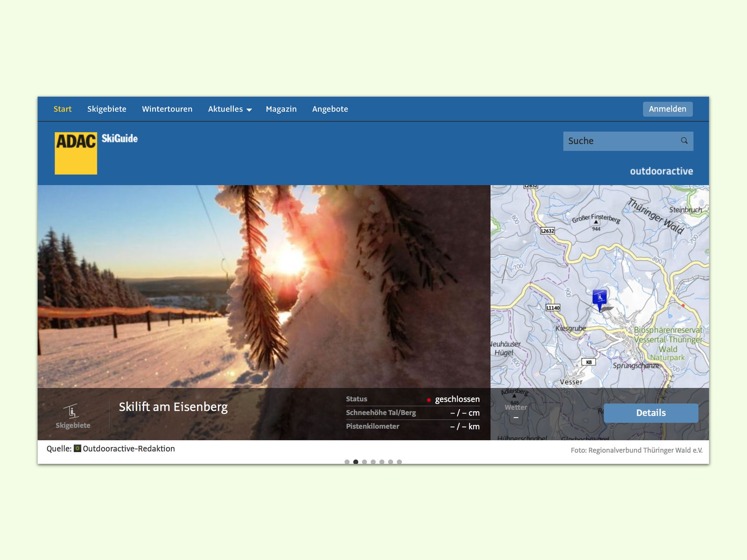The height and width of the screenshot is (560, 747).
Task: Open the Outdooractive-Redaktion source link
Action: click(129, 448)
